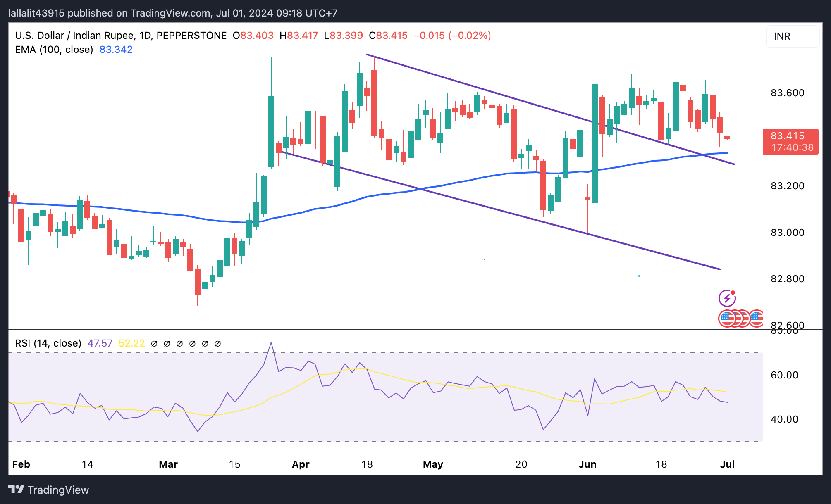Click the Apr label on time axis
Viewport: 831px width, 504px height.
[301, 464]
